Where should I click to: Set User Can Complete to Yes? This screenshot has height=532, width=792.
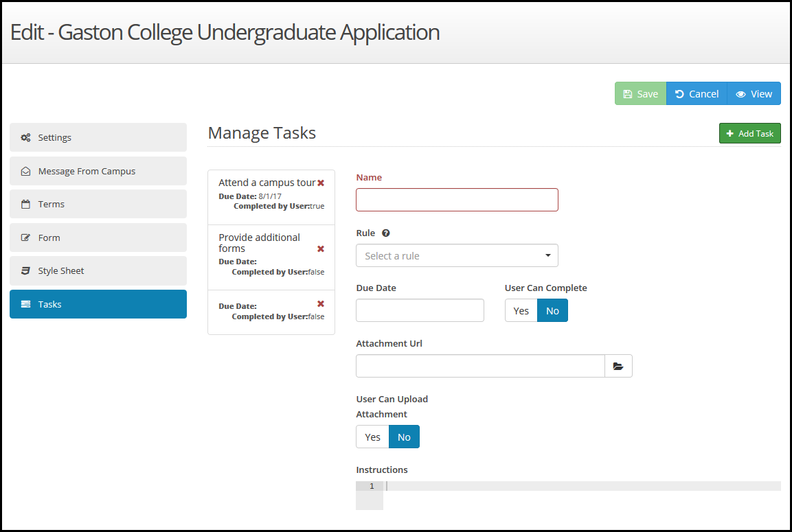pyautogui.click(x=520, y=310)
